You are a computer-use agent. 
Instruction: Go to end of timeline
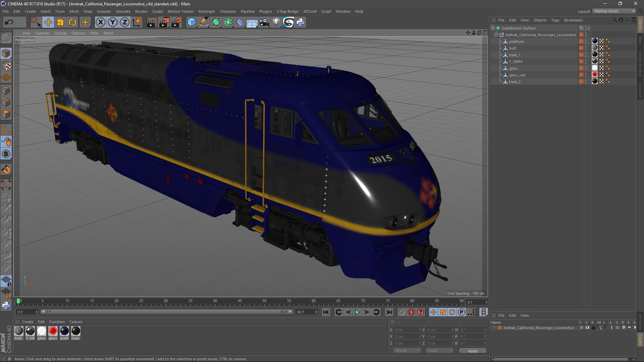click(389, 312)
